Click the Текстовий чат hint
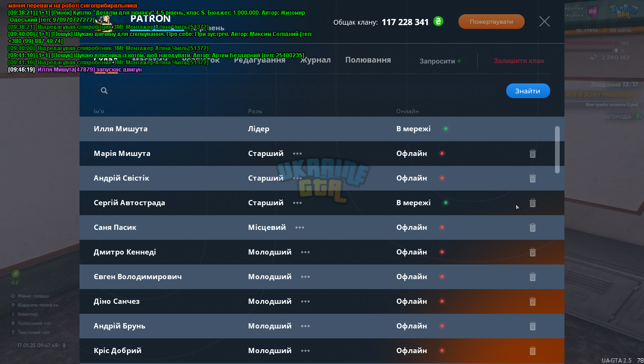The image size is (644, 364). pos(34,332)
